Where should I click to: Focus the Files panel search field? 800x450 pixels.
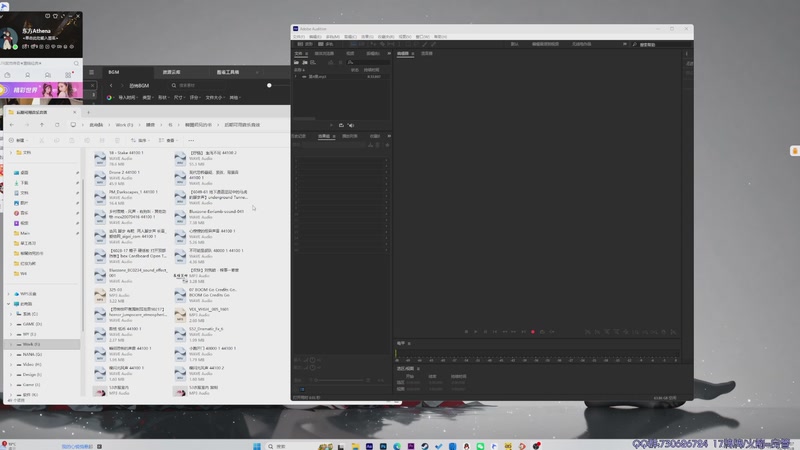[370, 62]
